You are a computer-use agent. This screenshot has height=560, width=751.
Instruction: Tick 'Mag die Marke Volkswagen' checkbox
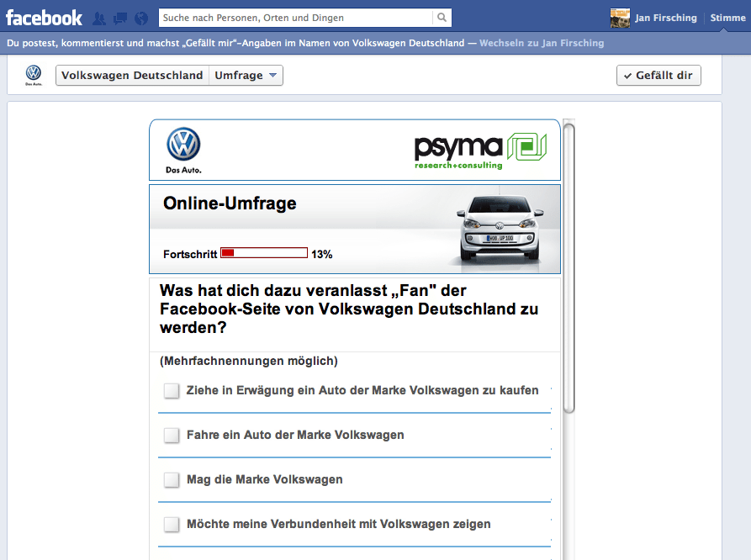tap(171, 480)
